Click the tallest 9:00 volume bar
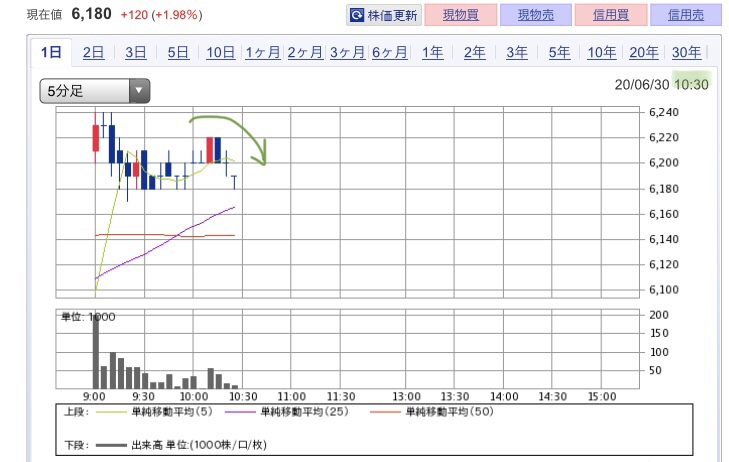The width and height of the screenshot is (729, 462). pos(96,352)
